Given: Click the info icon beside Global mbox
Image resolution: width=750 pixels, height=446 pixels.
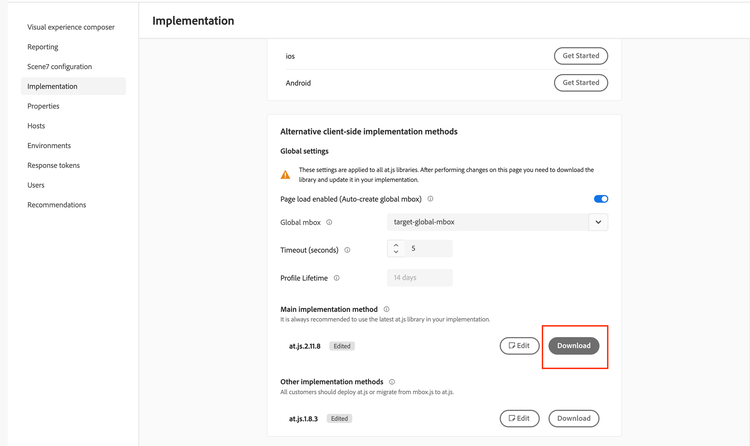Looking at the screenshot, I should [x=329, y=222].
